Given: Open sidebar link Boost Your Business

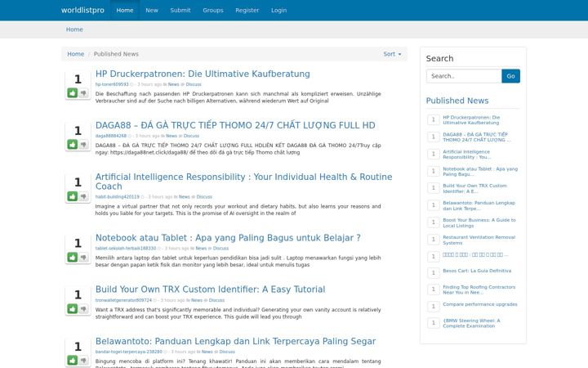Looking at the screenshot, I should click(479, 223).
